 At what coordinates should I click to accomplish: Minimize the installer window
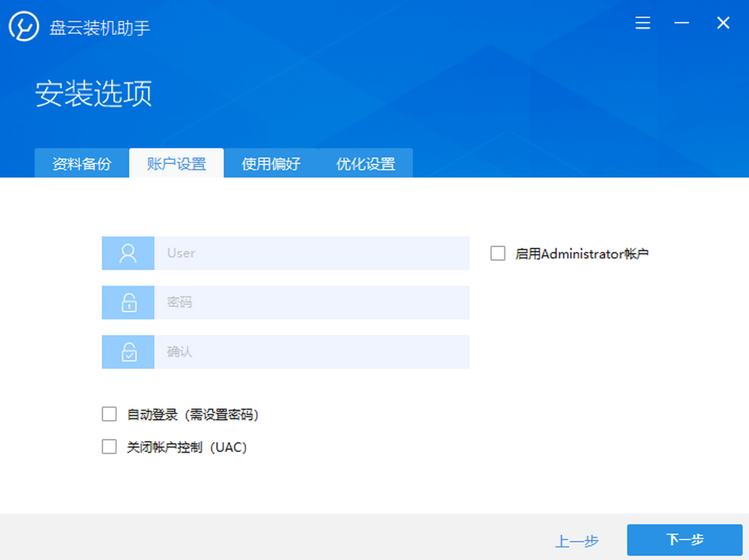682,24
